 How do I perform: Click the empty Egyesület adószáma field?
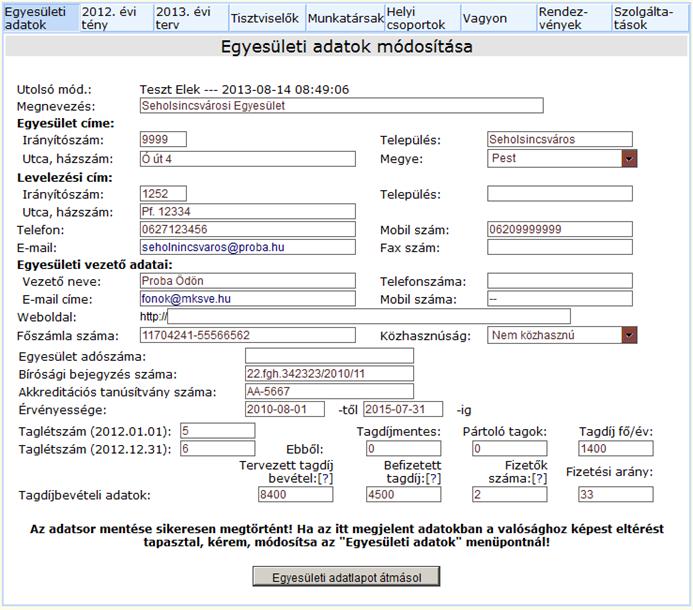[x=329, y=356]
